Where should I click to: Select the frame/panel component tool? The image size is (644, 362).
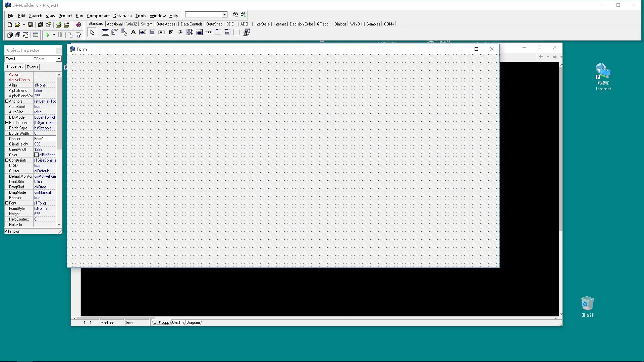coord(105,32)
